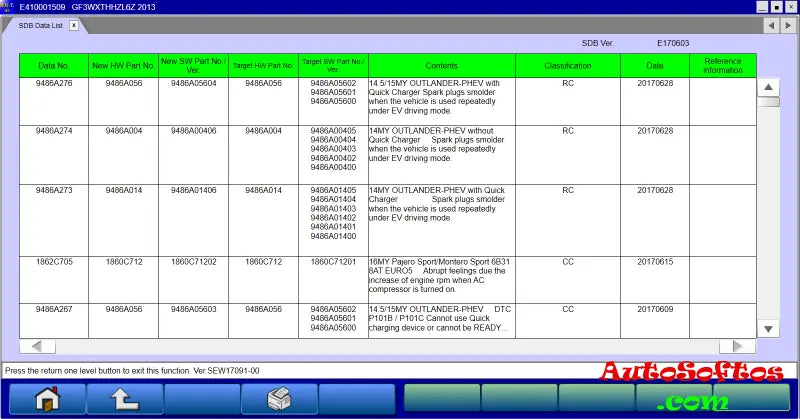Screen dimensions: 800x419
Task: Click the Target HW Part No. header
Action: point(263,66)
